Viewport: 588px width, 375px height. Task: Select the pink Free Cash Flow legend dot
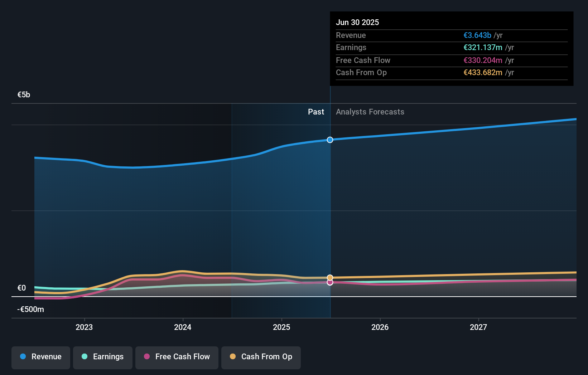click(x=147, y=357)
